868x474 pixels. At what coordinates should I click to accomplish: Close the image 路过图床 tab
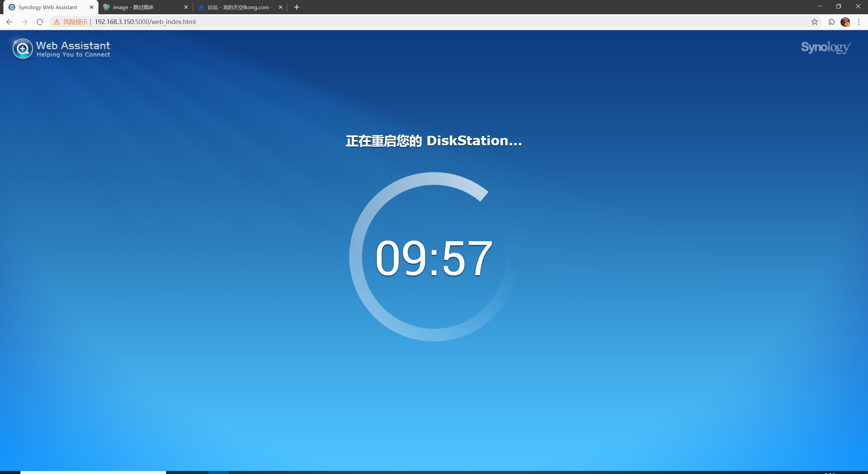[x=186, y=7]
